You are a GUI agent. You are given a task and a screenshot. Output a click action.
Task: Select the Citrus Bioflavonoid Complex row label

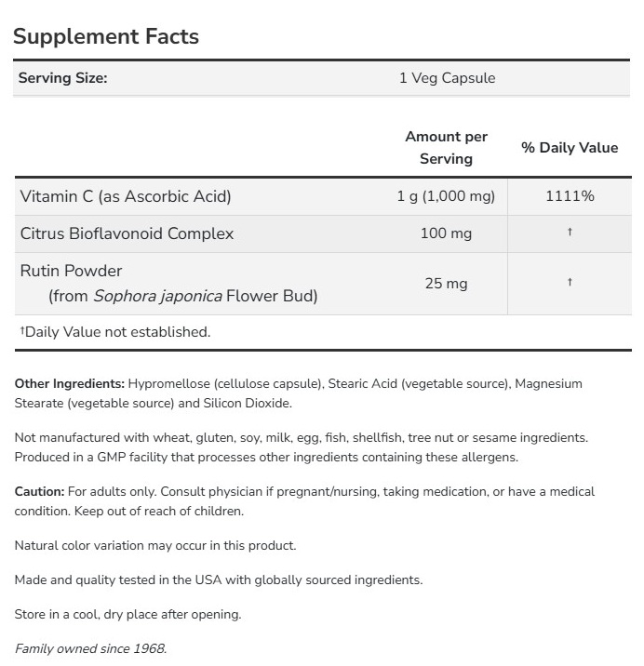pos(127,233)
